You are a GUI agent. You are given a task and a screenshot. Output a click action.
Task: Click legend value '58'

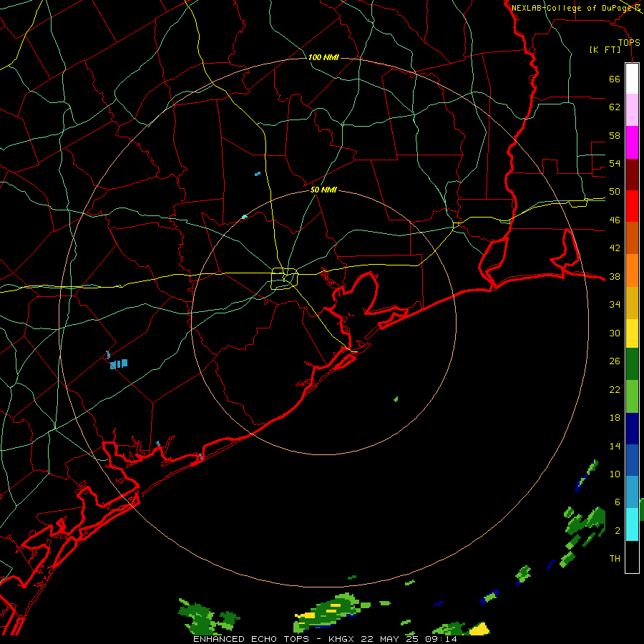615,135
